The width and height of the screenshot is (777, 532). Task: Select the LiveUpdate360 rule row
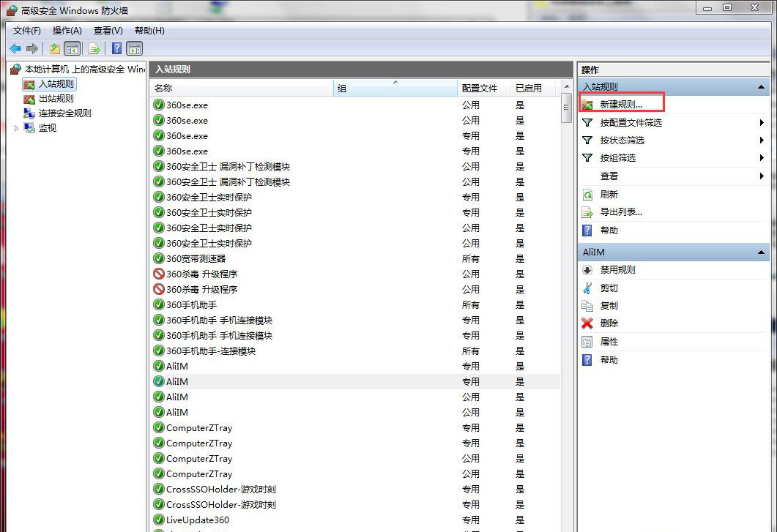pyautogui.click(x=354, y=520)
